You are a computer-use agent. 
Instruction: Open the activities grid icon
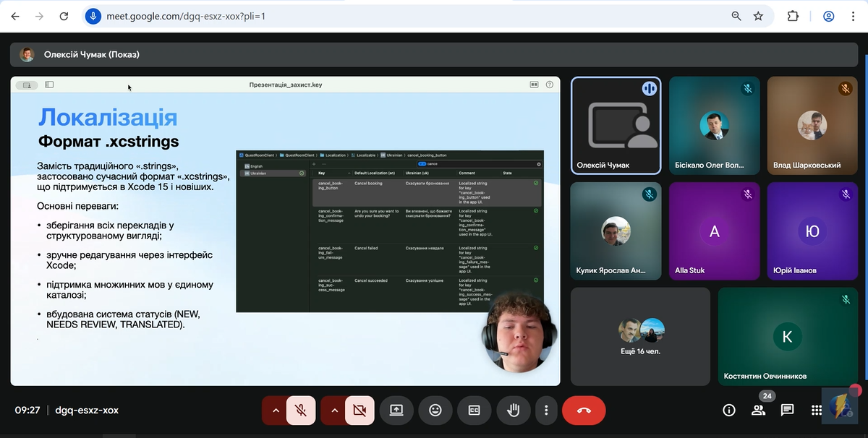click(x=816, y=411)
